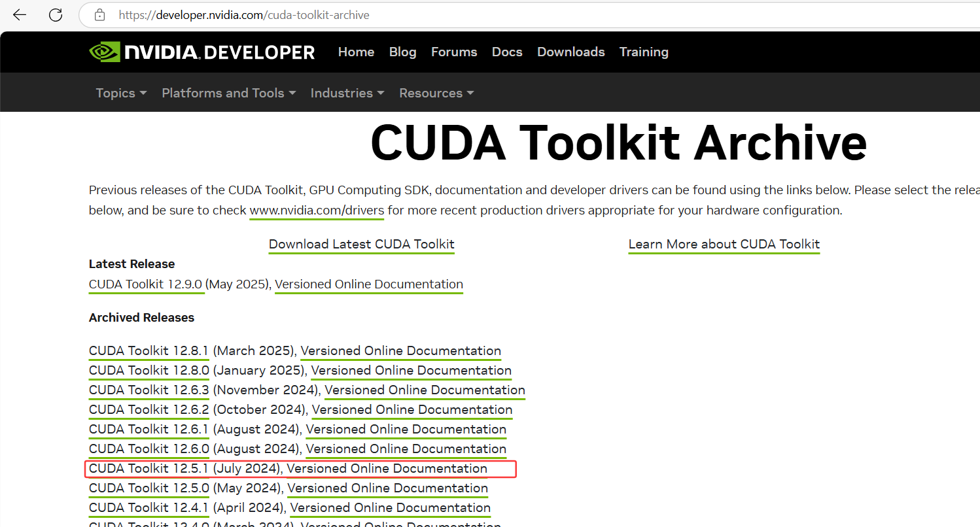Open the Docs menu item
Image resolution: width=980 pixels, height=527 pixels.
pos(507,52)
